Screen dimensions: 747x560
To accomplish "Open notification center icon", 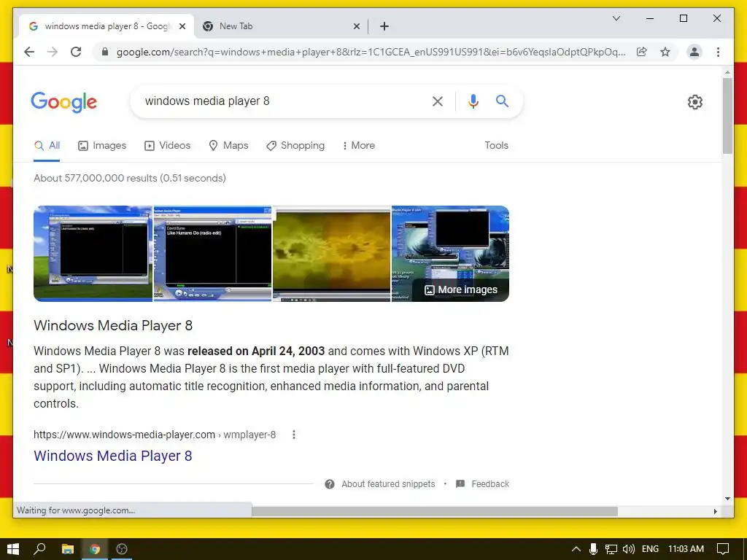I will click(x=723, y=549).
